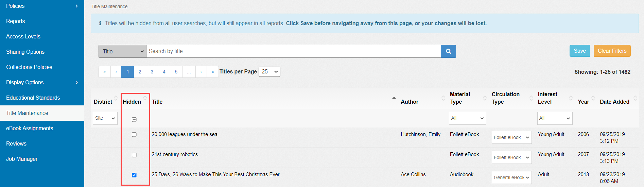Viewport: 644px width, 187px height.
Task: Sort by Circulation Type column arrows
Action: coord(531,98)
